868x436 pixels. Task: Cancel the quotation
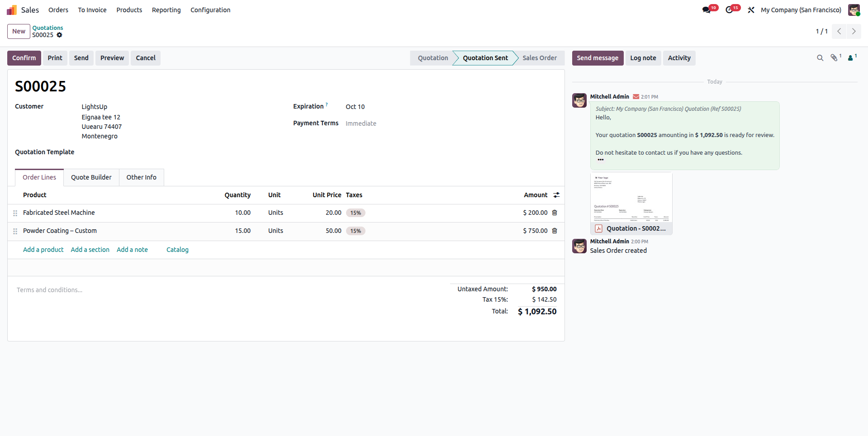146,58
